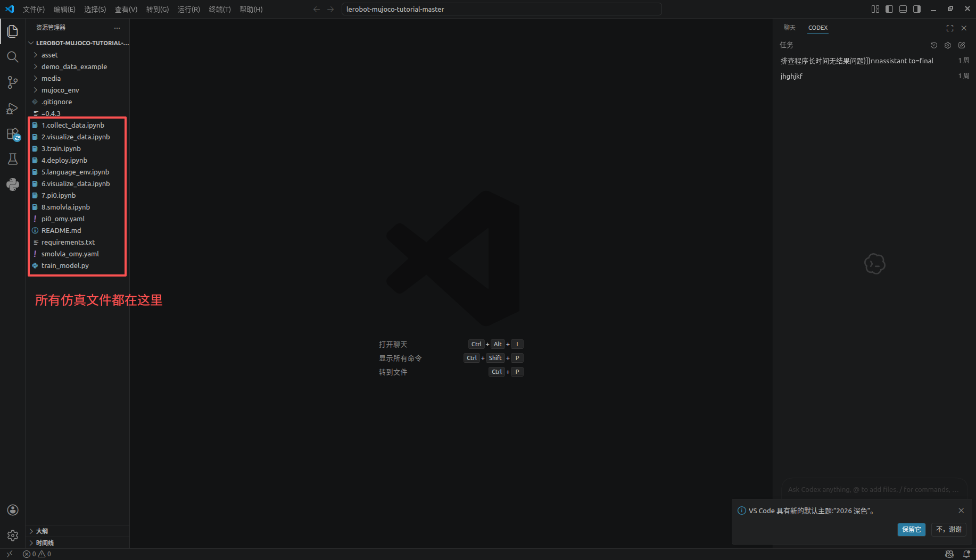976x560 pixels.
Task: Open the Explorer view in activity bar
Action: click(13, 31)
